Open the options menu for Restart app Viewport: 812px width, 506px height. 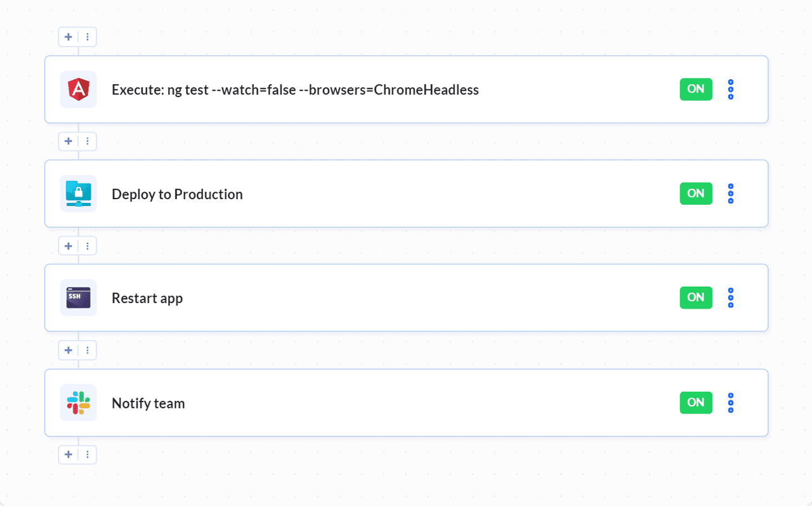731,297
